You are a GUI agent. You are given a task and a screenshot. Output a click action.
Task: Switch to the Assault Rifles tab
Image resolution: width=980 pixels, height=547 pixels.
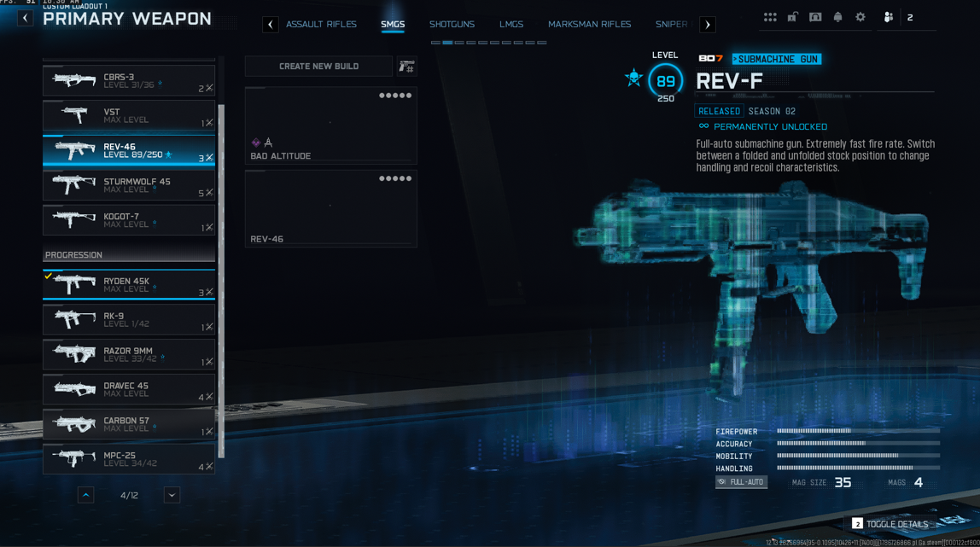click(321, 25)
